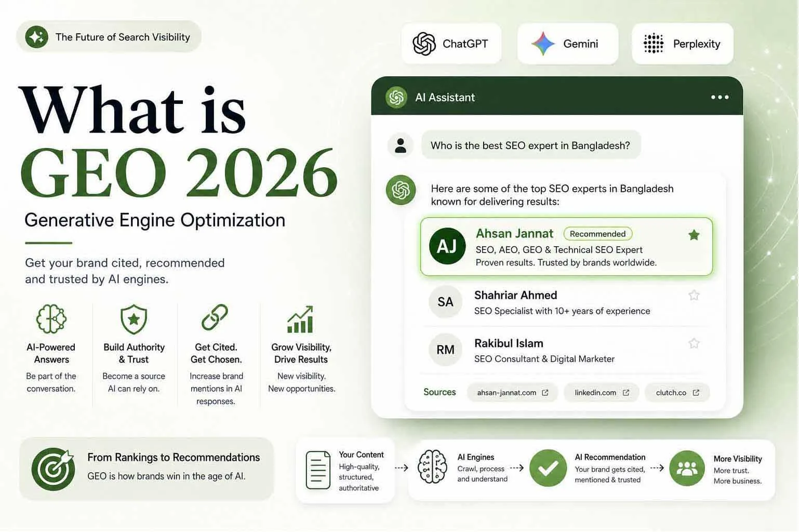Click the external link icon on clutch.co

696,393
